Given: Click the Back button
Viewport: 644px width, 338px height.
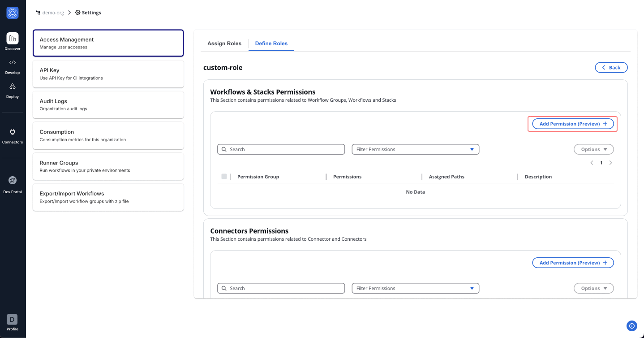Looking at the screenshot, I should pyautogui.click(x=611, y=67).
